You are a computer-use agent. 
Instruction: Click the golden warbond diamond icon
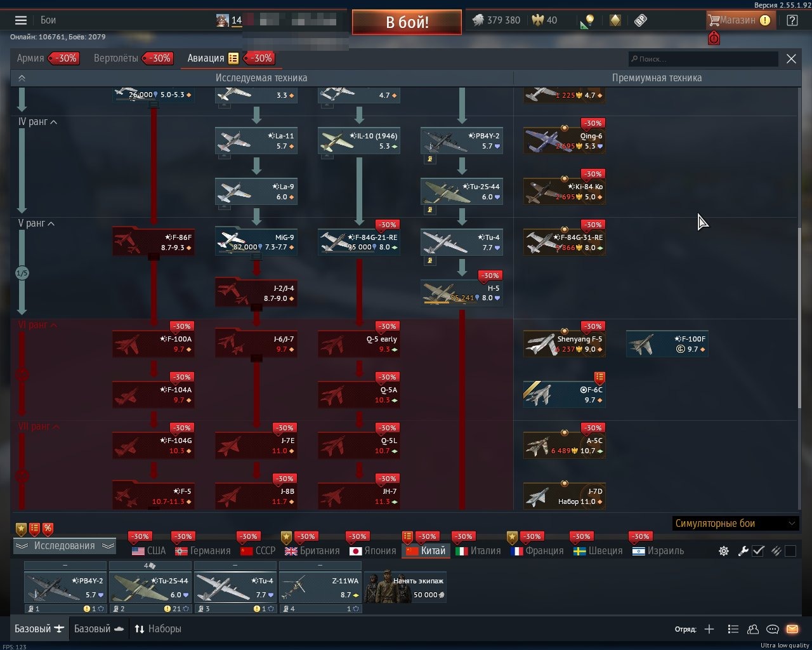tap(615, 20)
